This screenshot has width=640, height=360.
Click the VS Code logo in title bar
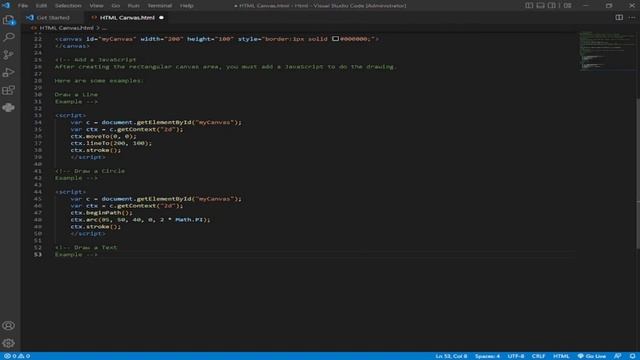[6, 5]
